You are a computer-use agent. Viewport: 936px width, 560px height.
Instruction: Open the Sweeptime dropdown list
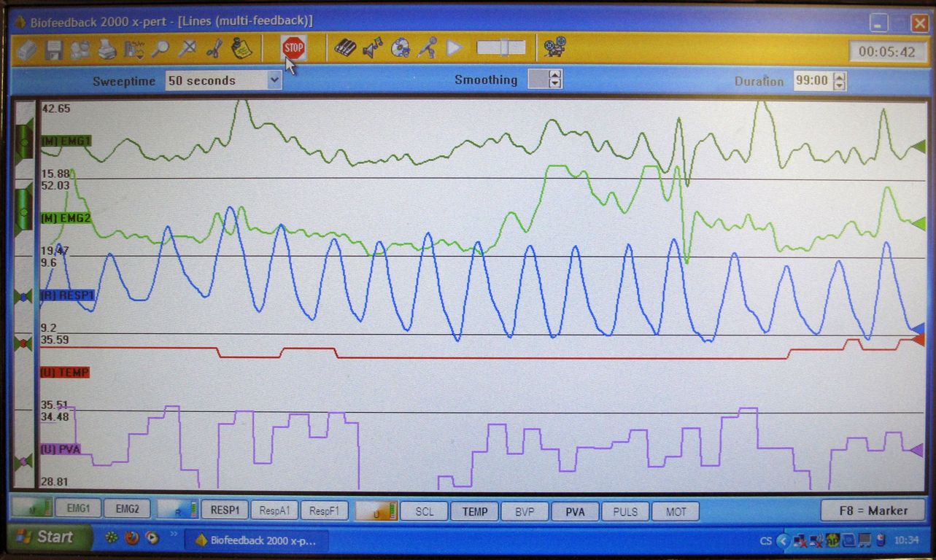pyautogui.click(x=274, y=80)
